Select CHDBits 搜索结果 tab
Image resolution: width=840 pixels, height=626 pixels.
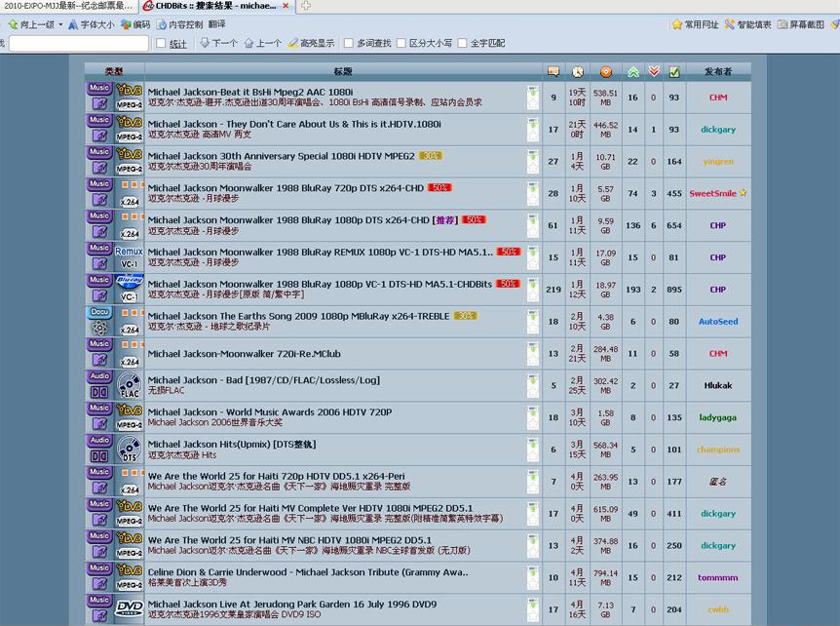tap(214, 6)
